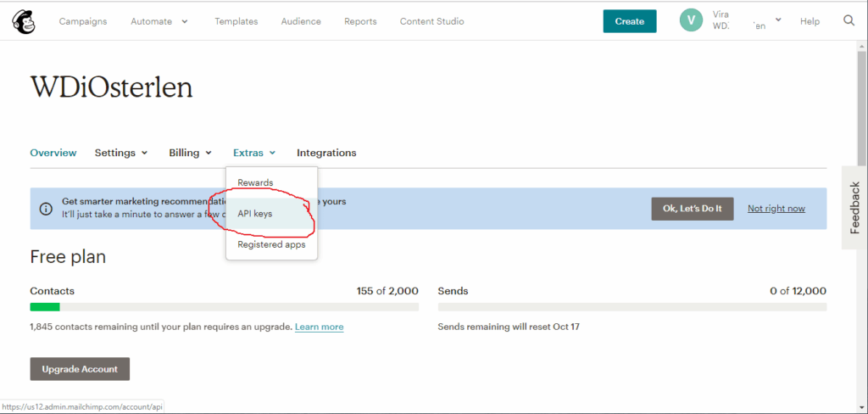The width and height of the screenshot is (868, 414).
Task: Select Registered apps menu entry
Action: [x=271, y=244]
